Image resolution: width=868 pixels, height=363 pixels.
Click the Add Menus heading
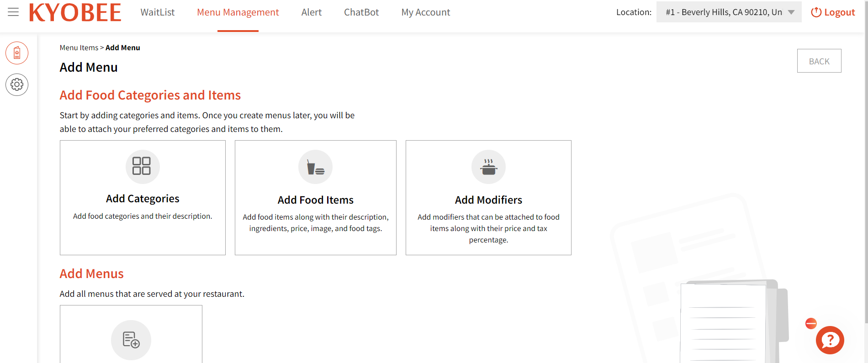point(92,274)
